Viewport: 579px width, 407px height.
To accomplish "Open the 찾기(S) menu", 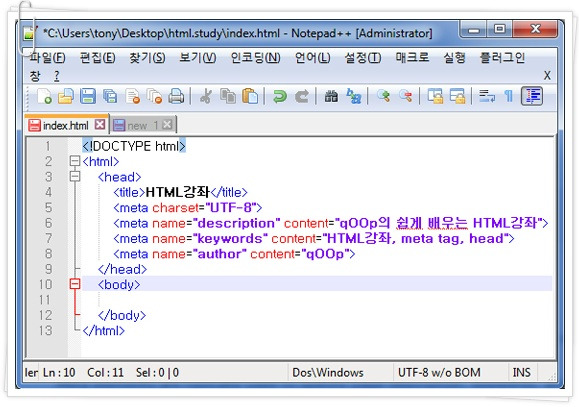I will coord(147,58).
